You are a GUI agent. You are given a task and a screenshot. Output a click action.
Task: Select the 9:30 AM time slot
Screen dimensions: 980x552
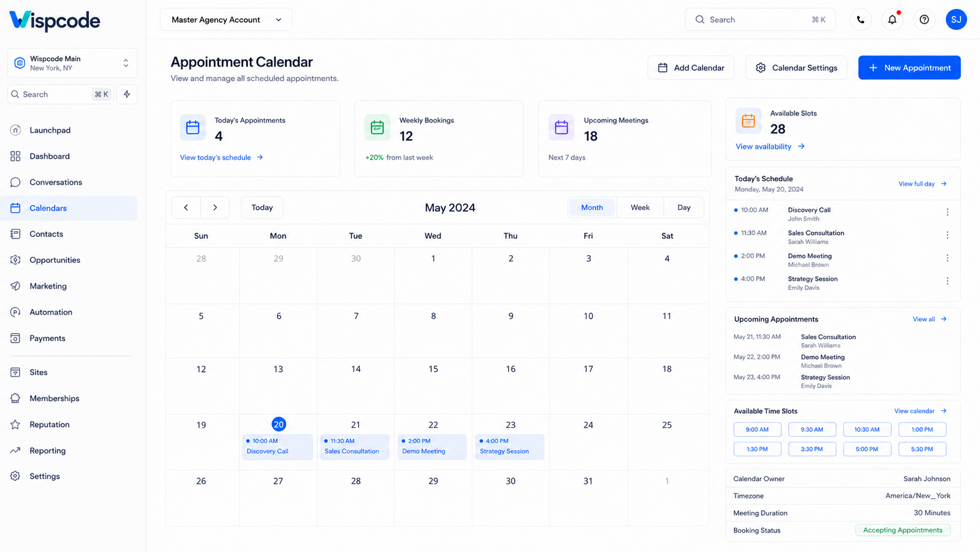(x=812, y=429)
